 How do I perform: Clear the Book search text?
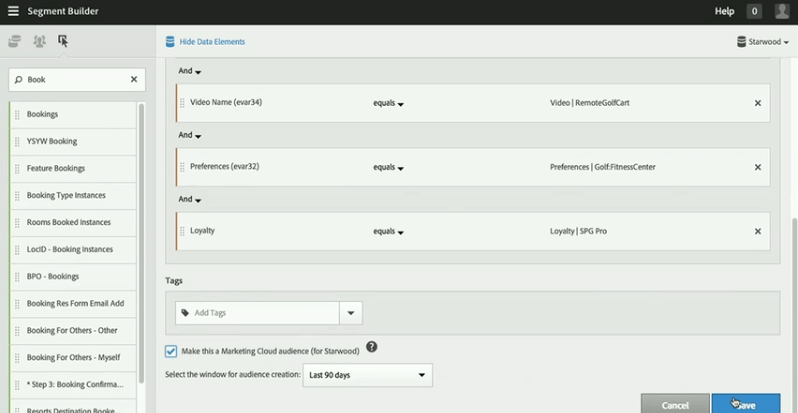(x=134, y=79)
